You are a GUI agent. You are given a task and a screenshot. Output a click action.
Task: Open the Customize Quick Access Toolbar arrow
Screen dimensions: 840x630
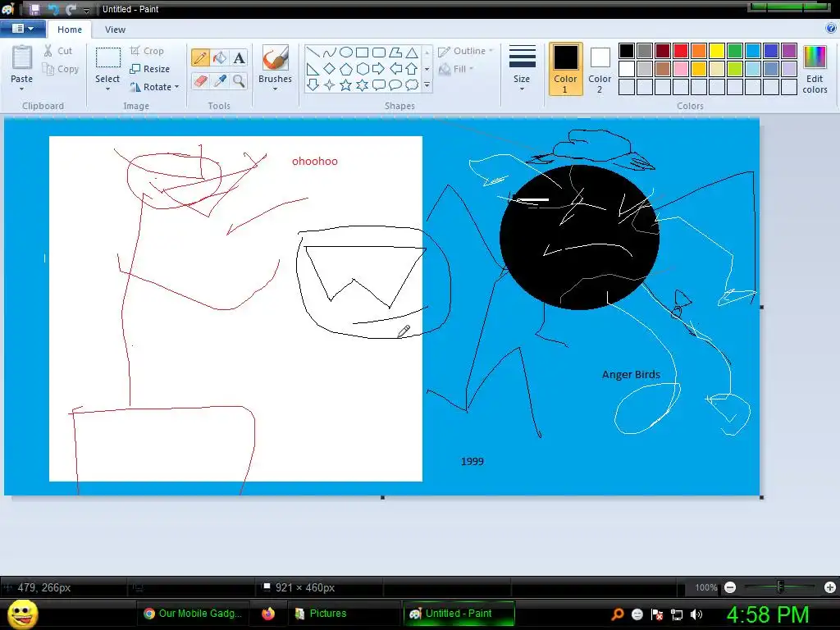click(87, 10)
